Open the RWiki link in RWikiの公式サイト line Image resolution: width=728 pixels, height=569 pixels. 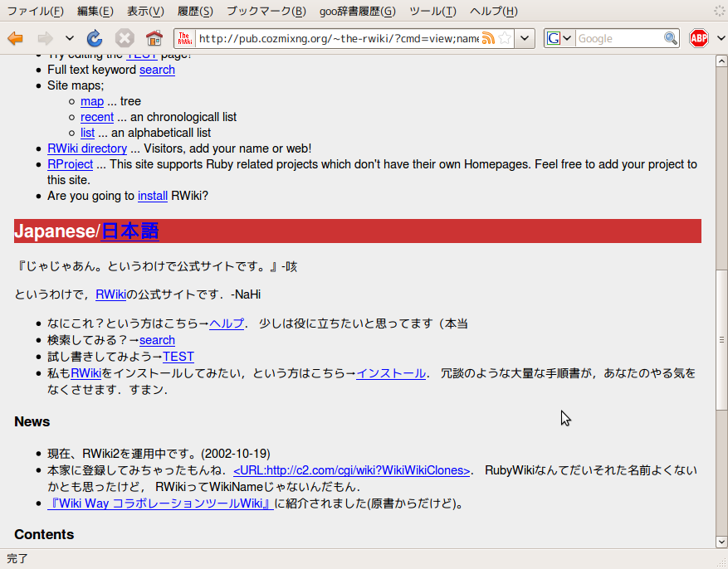pyautogui.click(x=110, y=294)
